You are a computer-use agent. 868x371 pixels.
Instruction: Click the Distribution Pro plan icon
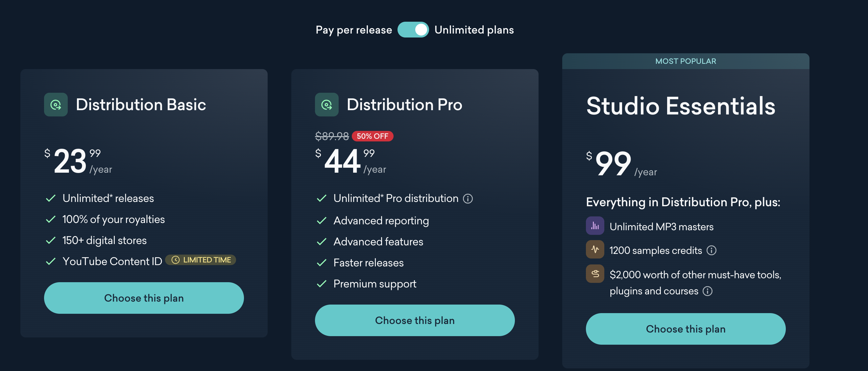pyautogui.click(x=326, y=105)
